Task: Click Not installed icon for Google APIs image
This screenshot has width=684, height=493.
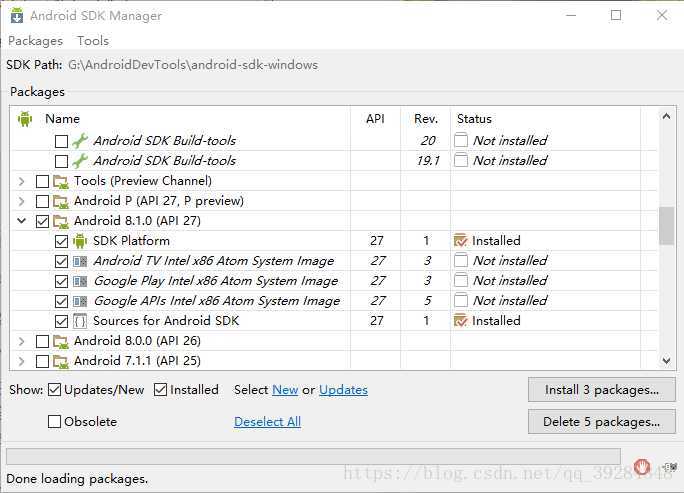Action: 461,301
